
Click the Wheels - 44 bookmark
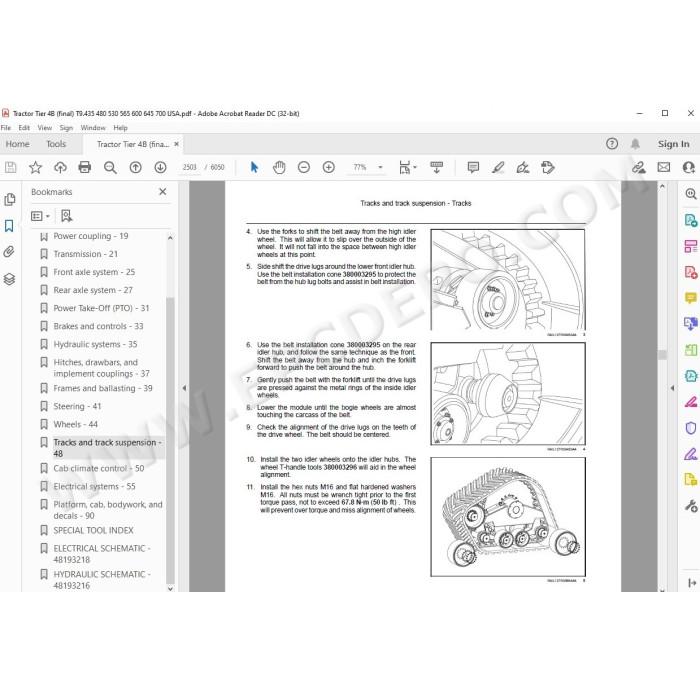(75, 424)
